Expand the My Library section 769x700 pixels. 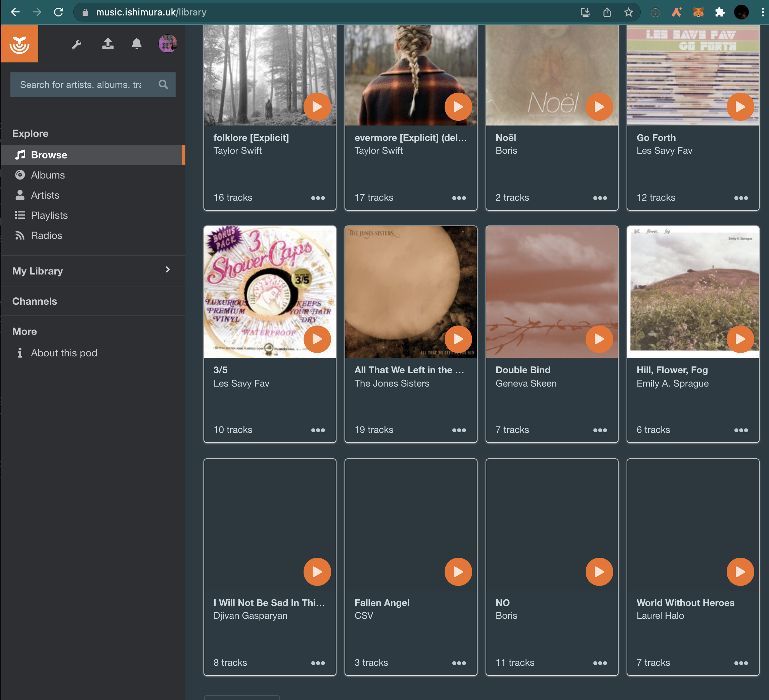[x=93, y=271]
